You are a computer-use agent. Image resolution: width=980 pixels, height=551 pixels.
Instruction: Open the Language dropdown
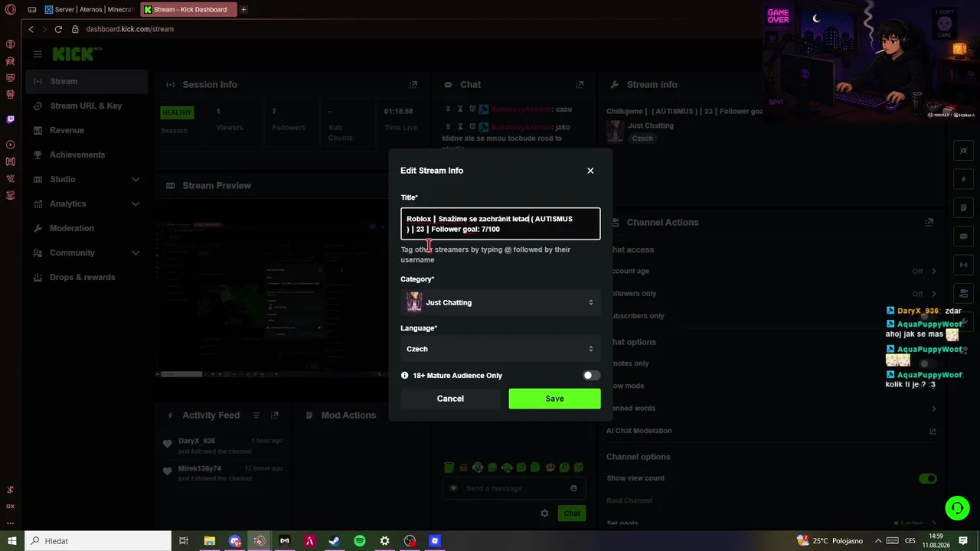(x=501, y=349)
